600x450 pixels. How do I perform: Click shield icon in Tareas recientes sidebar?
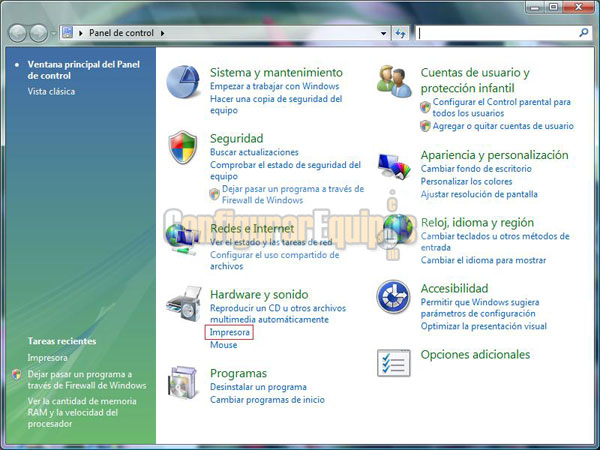coord(16,374)
